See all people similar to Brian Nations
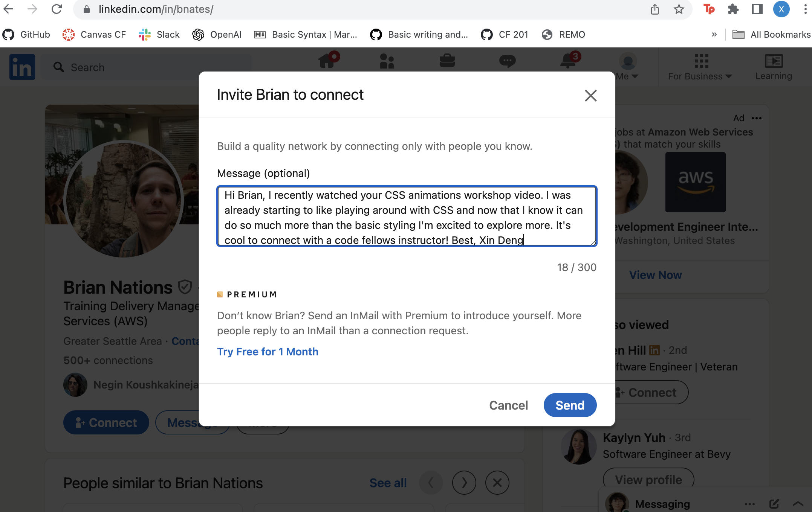 [x=388, y=483]
